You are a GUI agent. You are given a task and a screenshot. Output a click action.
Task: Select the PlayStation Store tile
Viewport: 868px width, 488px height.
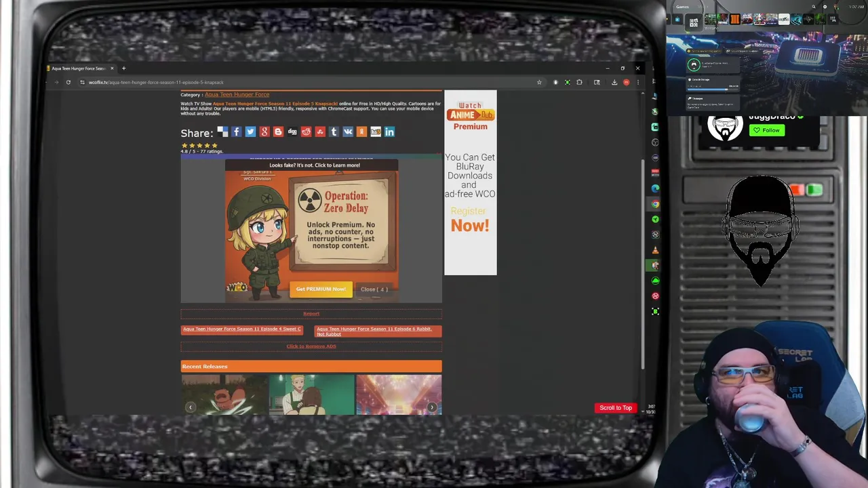point(677,19)
